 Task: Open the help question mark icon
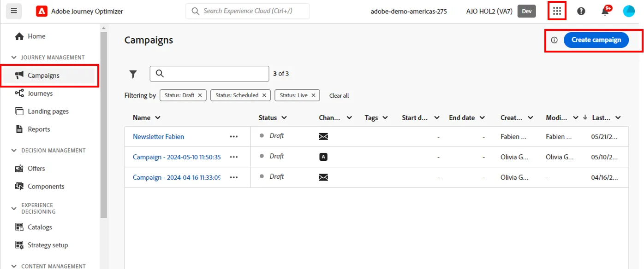tap(581, 11)
